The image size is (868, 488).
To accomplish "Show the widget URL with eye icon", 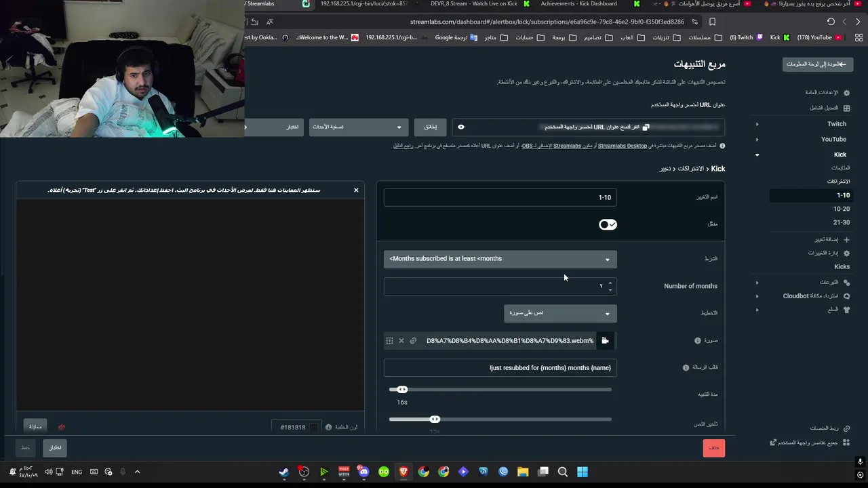I will (461, 127).
